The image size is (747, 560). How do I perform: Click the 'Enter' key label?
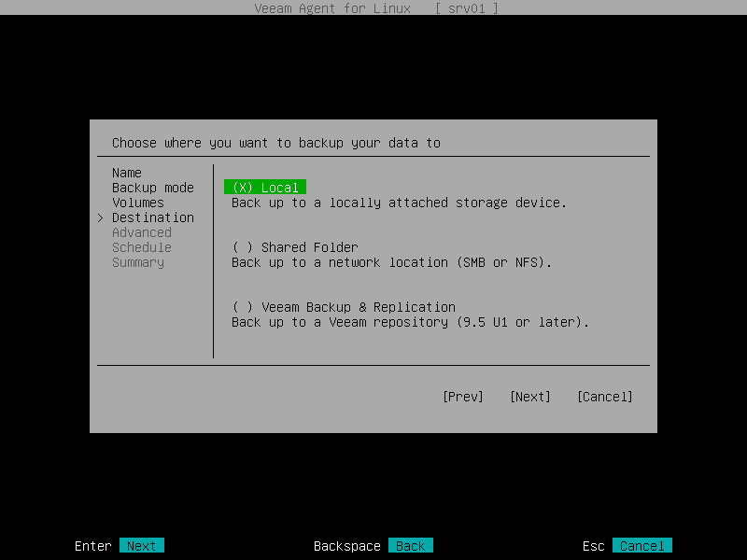[92, 546]
